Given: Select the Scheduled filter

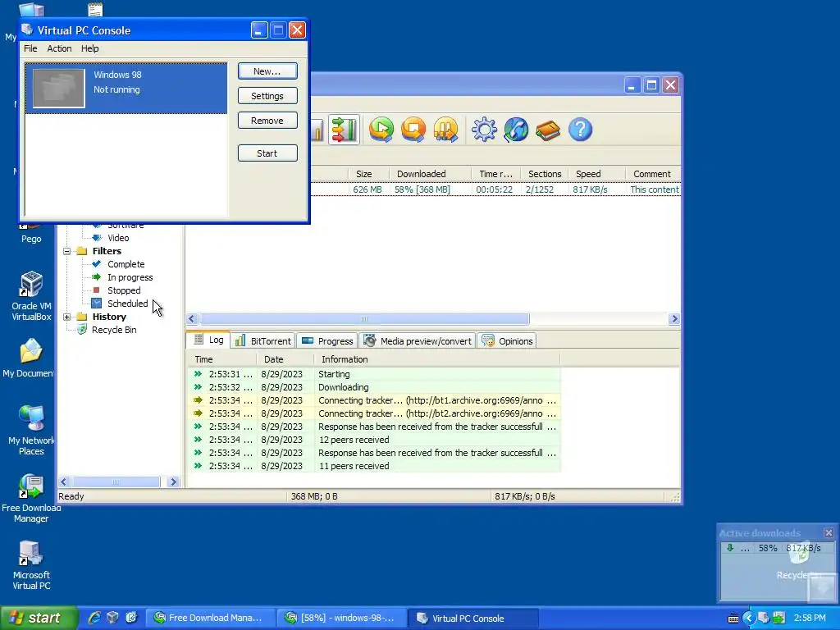Looking at the screenshot, I should 127,304.
